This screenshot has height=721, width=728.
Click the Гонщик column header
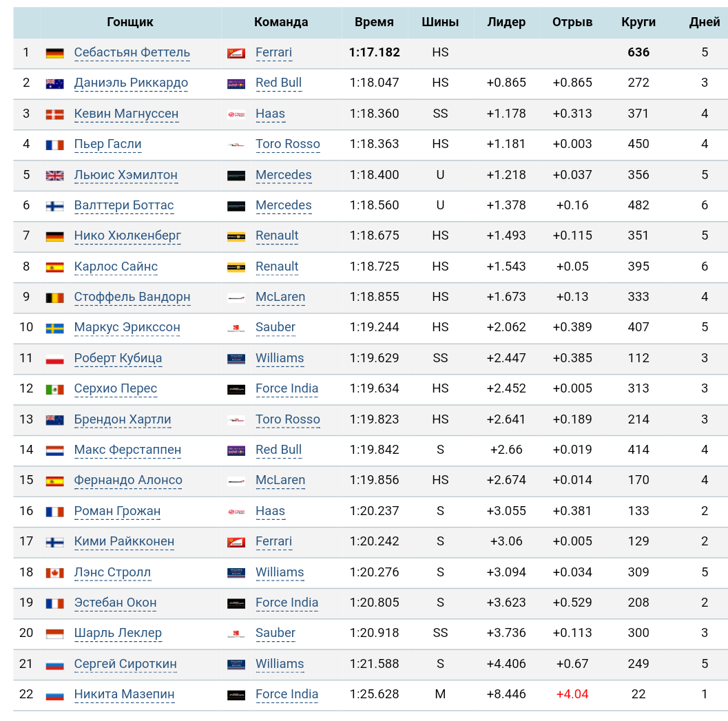pyautogui.click(x=130, y=22)
